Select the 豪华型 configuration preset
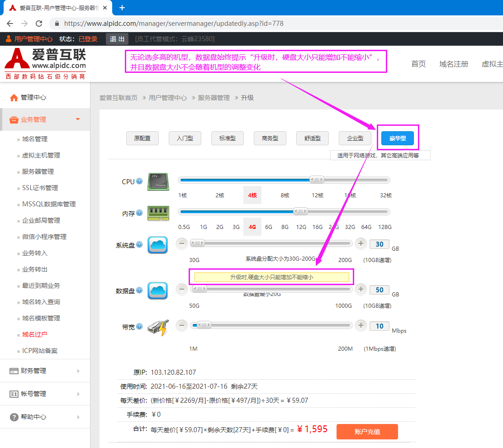Viewport: 503px width, 448px height. coord(397,138)
